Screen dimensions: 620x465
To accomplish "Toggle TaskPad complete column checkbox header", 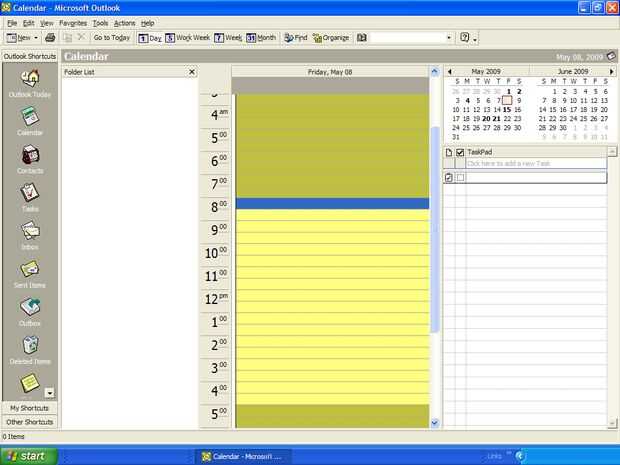I will pyautogui.click(x=460, y=152).
